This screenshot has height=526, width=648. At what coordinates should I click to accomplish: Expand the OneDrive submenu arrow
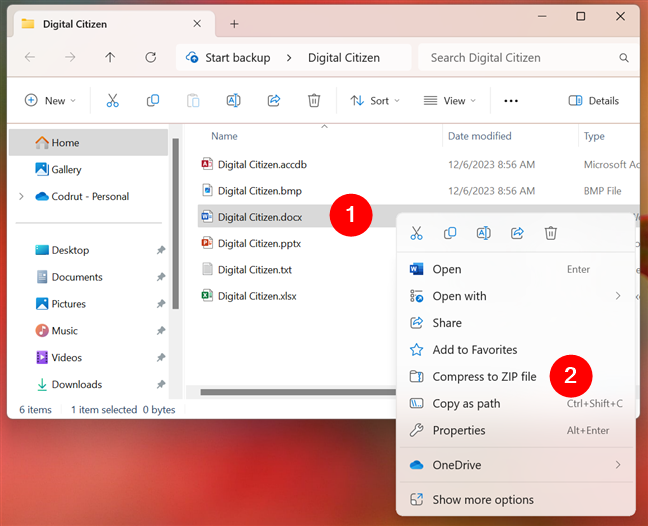click(618, 465)
